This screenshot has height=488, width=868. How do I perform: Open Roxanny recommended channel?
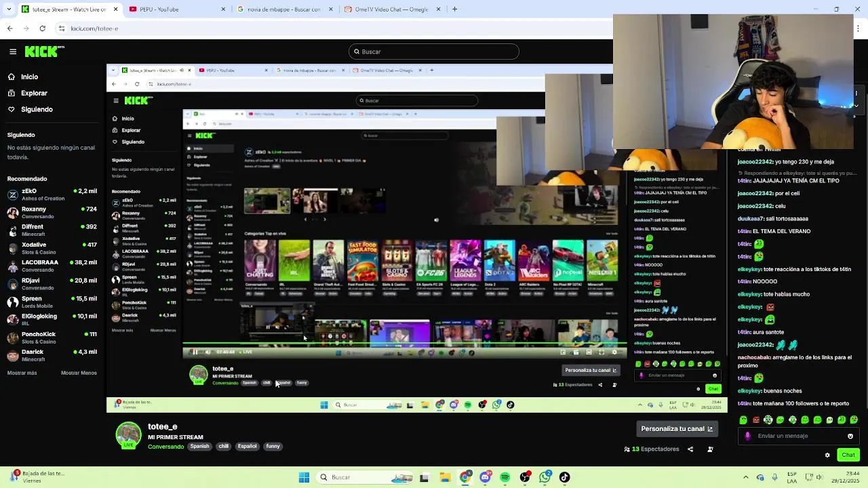tap(53, 212)
